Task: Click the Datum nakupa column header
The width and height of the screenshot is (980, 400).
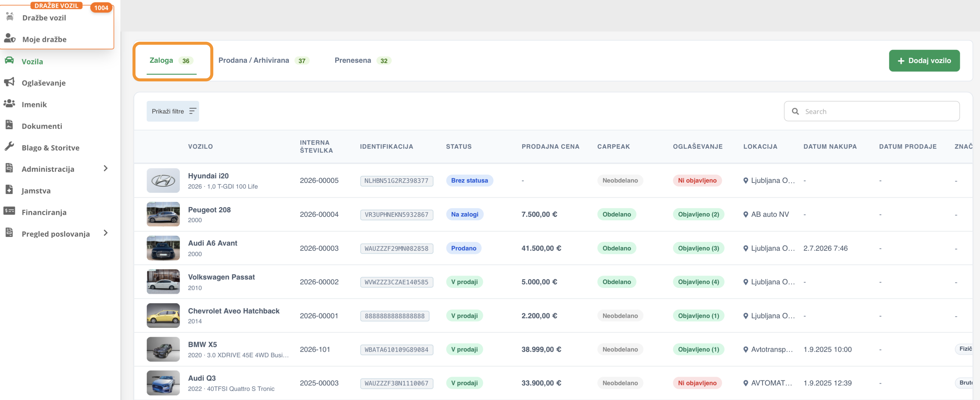Action: pyautogui.click(x=830, y=147)
